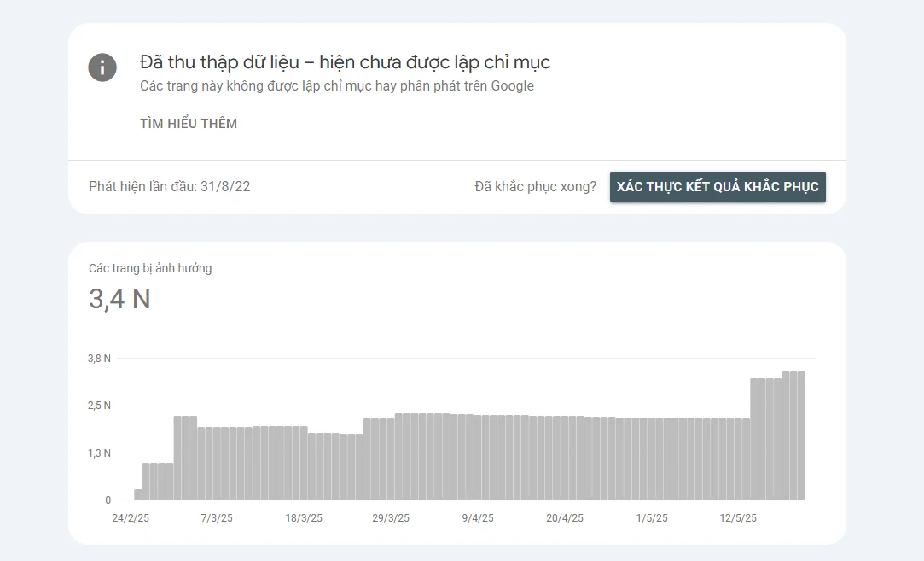Click the chart bar above 12/5/25
The width and height of the screenshot is (924, 561).
[738, 459]
